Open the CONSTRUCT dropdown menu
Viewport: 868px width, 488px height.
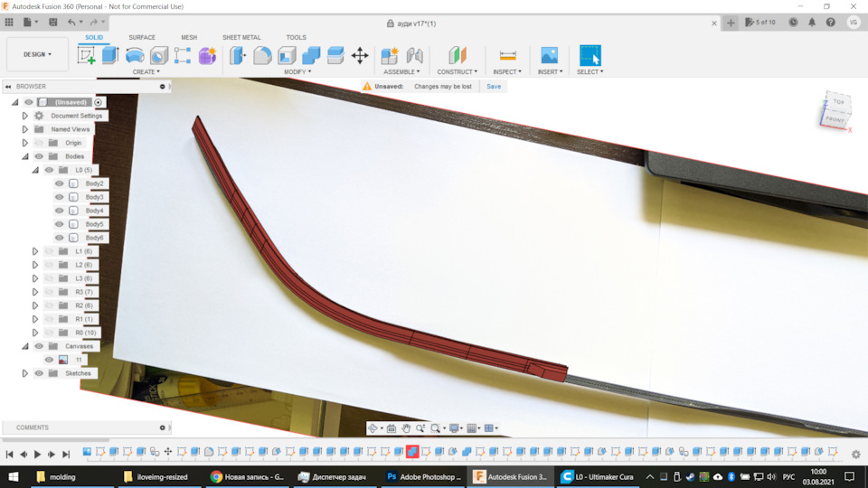(x=458, y=72)
